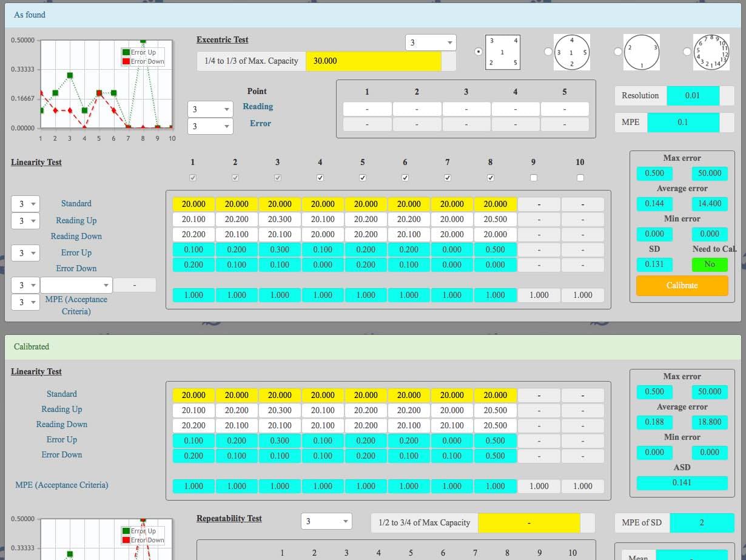
Task: Click the As found Max error 0.500 value
Action: (x=654, y=173)
